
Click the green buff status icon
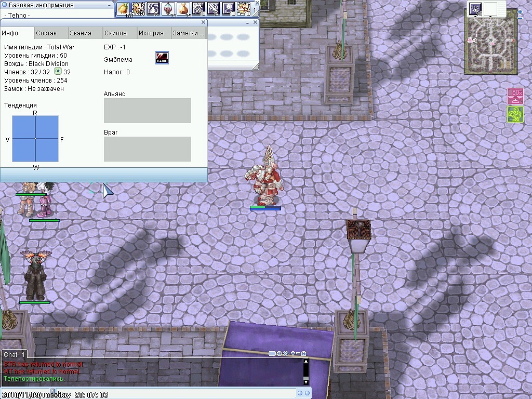pos(515,114)
